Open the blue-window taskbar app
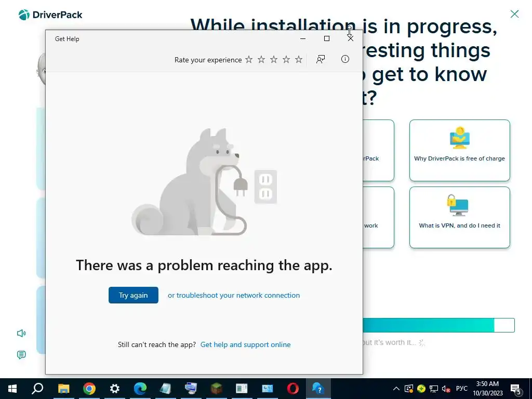Image resolution: width=532 pixels, height=399 pixels. [x=268, y=389]
